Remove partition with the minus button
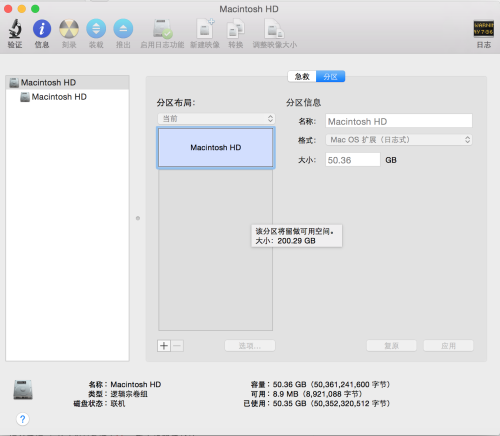Screen dimensions: 500x436 pyautogui.click(x=177, y=346)
